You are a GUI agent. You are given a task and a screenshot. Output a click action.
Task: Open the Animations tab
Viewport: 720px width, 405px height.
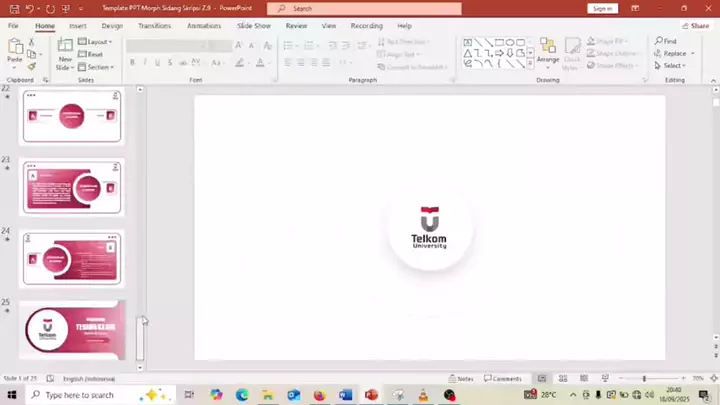click(204, 26)
